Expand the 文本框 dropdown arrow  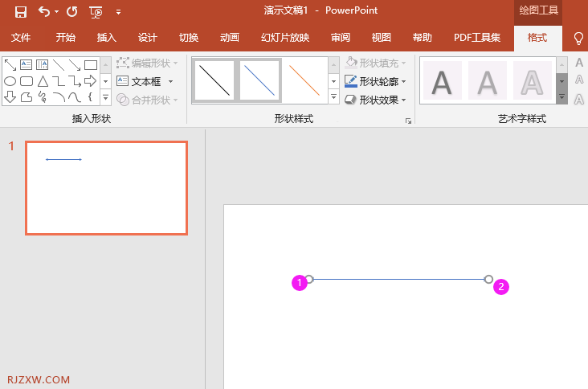tap(170, 81)
